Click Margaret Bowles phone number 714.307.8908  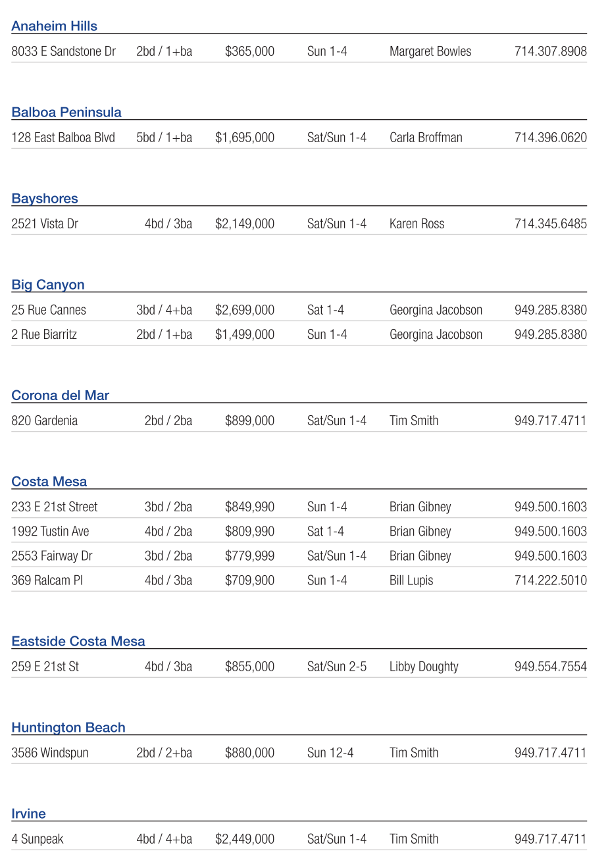coord(550,51)
